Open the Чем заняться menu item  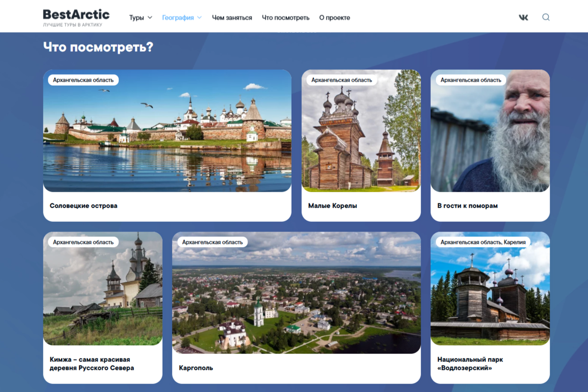coord(232,18)
